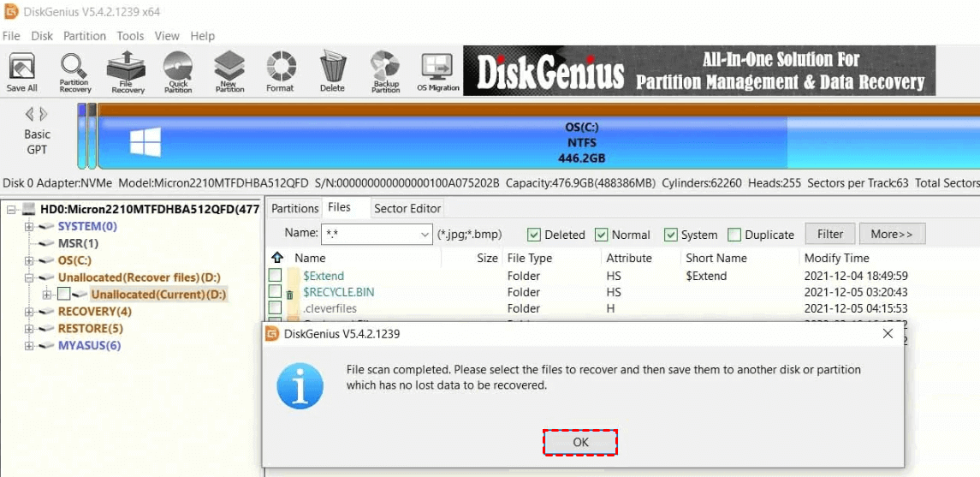Select the MSR(1) tree item
980x477 pixels.
tap(78, 243)
